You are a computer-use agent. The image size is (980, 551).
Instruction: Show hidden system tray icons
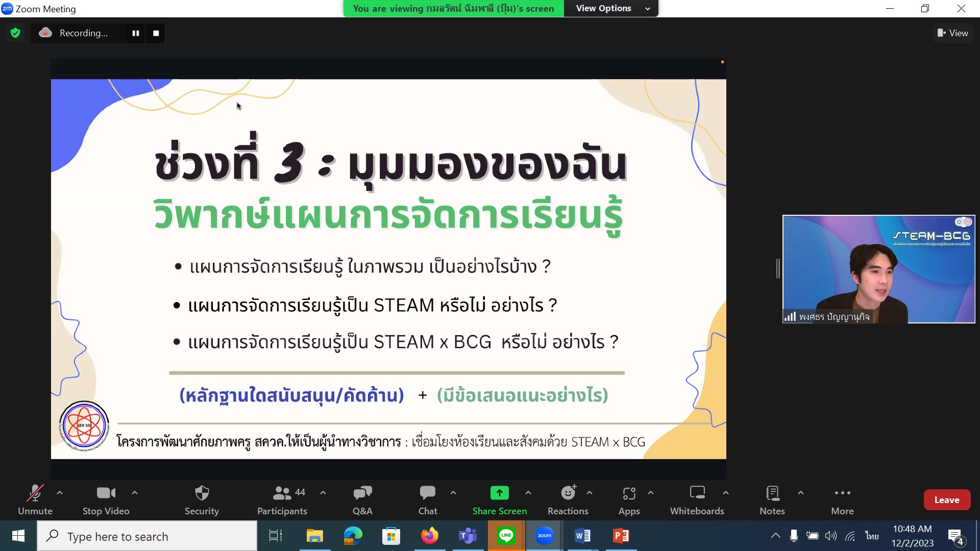[776, 536]
